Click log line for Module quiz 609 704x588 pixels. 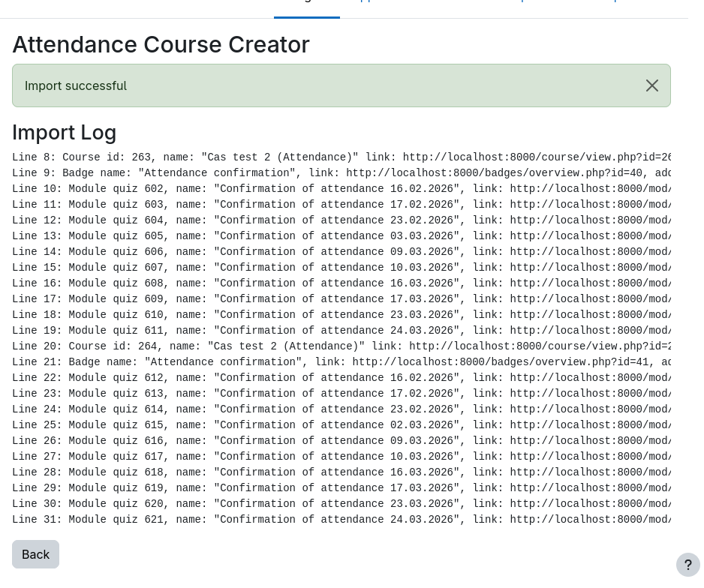coord(341,298)
